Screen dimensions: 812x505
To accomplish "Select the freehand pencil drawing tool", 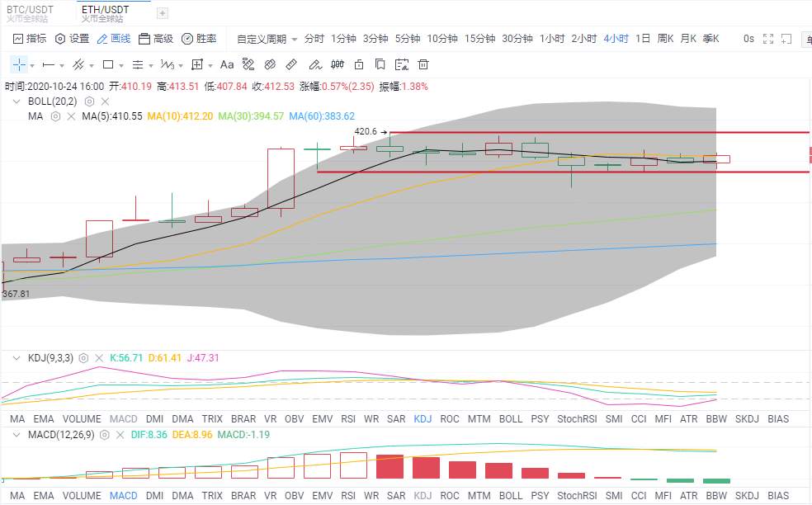I will click(x=315, y=64).
